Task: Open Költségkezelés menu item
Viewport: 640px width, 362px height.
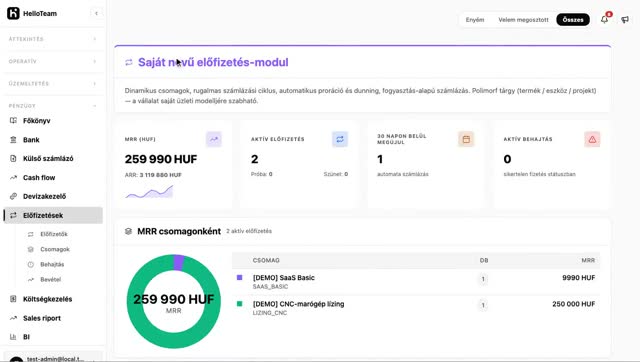Action: 53,299
